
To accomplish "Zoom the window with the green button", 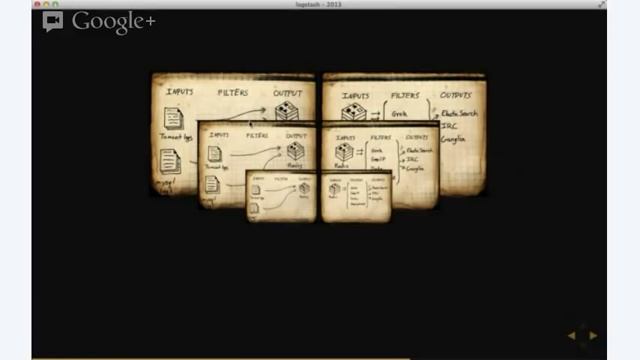I will (x=55, y=4).
